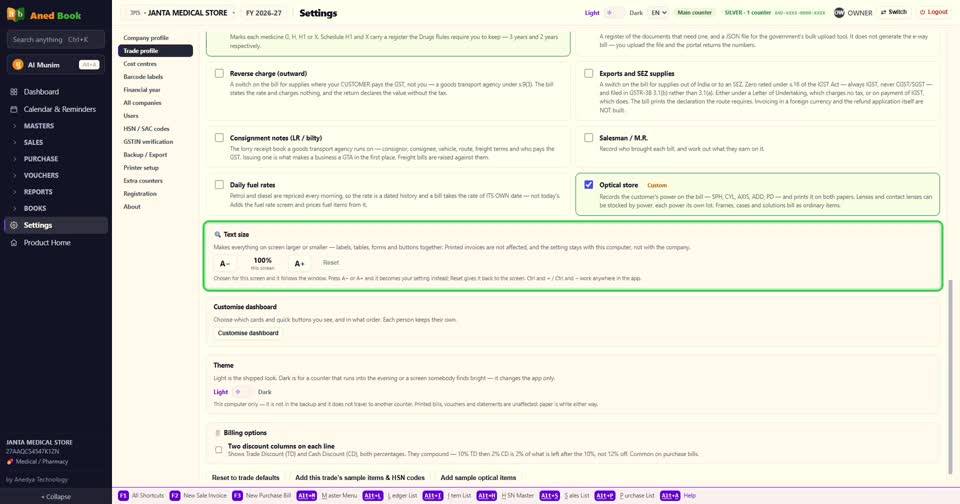Click the Switch user icon

click(x=883, y=12)
